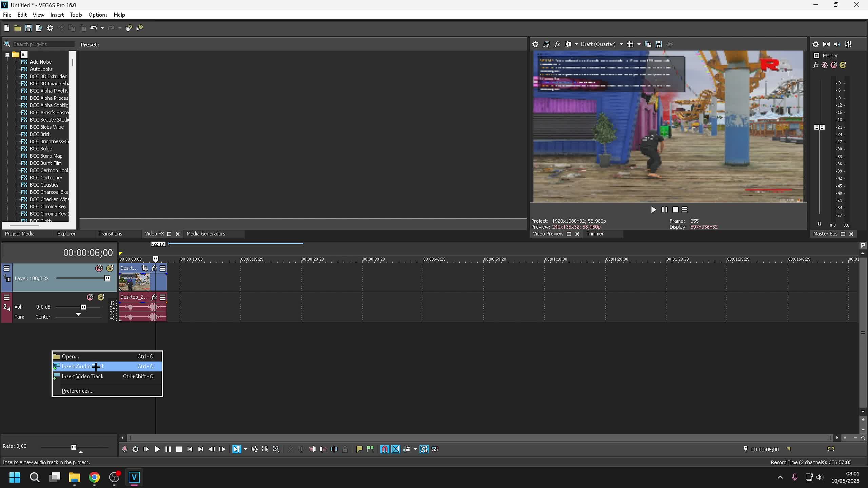Open the Tools menu
The width and height of the screenshot is (868, 488).
click(x=76, y=15)
